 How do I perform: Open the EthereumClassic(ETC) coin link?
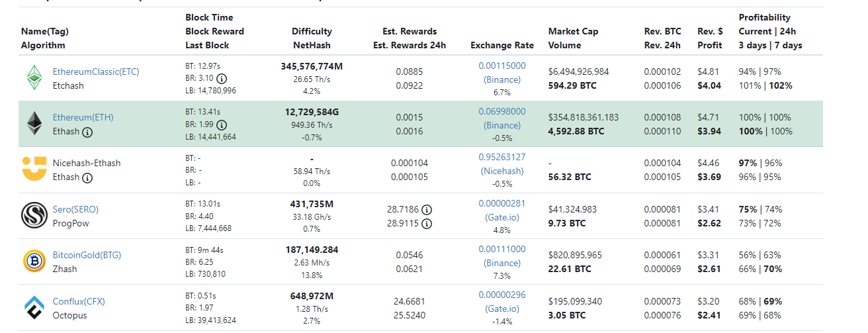(x=96, y=71)
